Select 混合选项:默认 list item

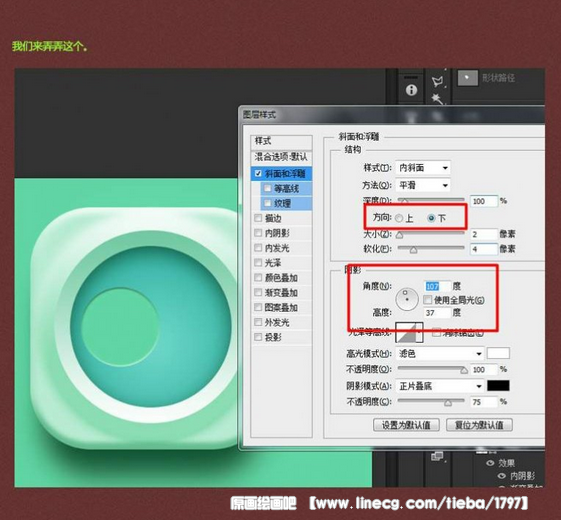coord(282,157)
